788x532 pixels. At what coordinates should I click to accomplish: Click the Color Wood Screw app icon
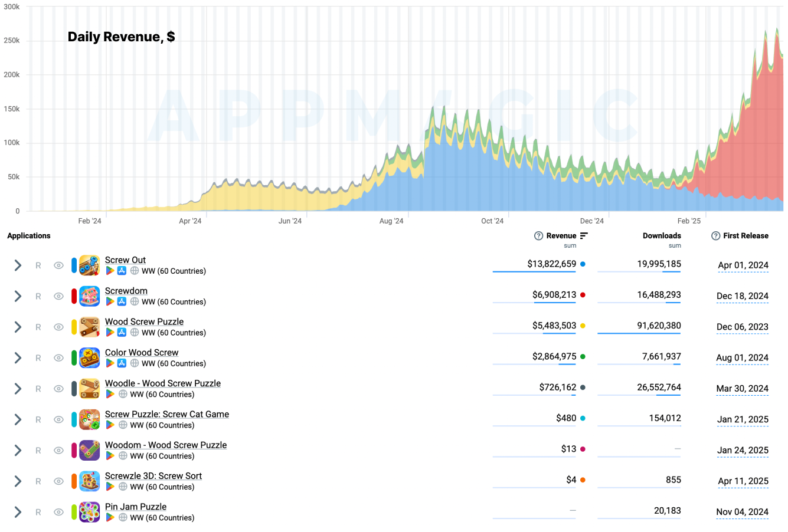tap(90, 358)
